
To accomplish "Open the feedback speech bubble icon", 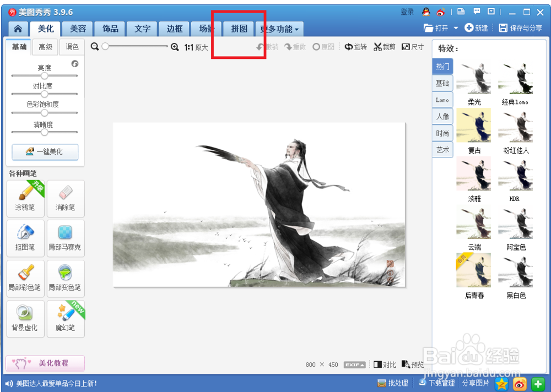I will point(477,12).
